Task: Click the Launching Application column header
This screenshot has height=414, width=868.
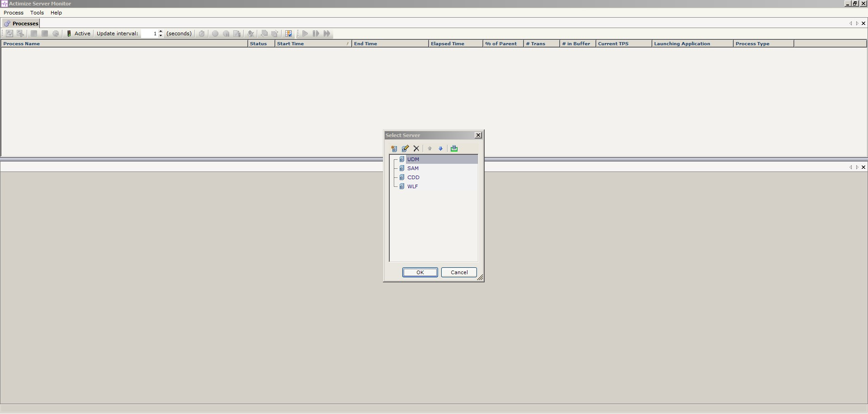Action: pyautogui.click(x=693, y=44)
